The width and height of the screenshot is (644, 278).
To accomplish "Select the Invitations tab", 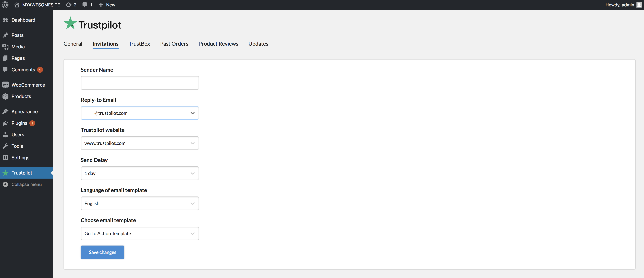I will pos(105,44).
